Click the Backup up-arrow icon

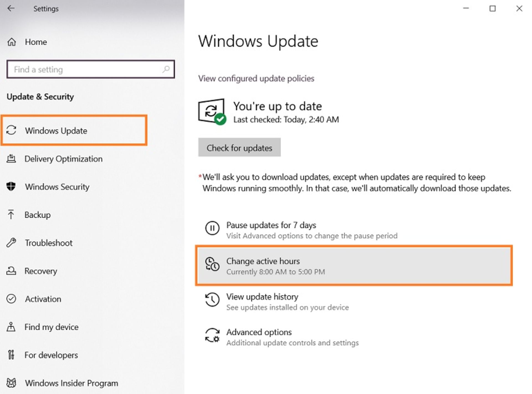click(x=11, y=215)
